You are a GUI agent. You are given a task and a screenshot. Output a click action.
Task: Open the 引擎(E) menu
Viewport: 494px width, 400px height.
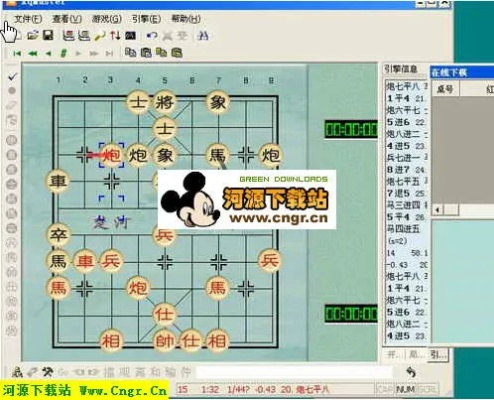tap(146, 19)
